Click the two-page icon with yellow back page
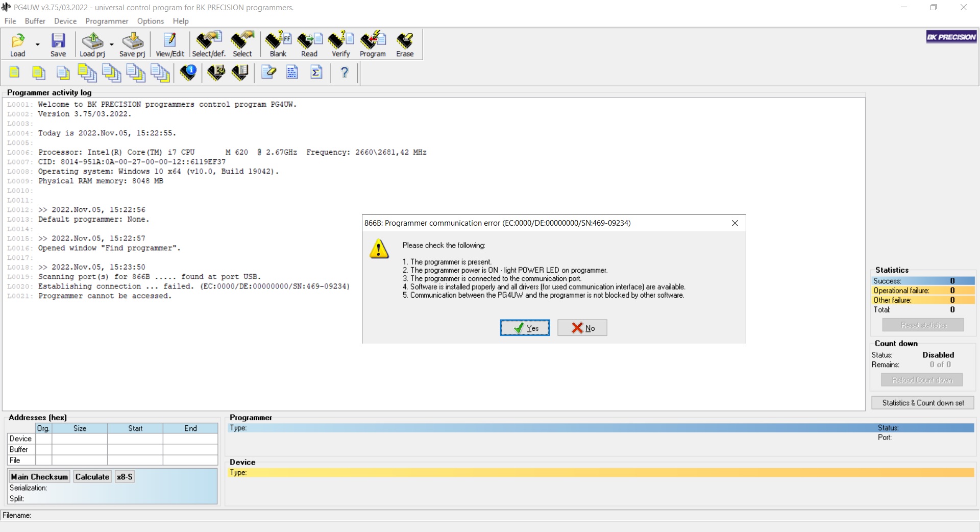The image size is (980, 532). click(63, 72)
